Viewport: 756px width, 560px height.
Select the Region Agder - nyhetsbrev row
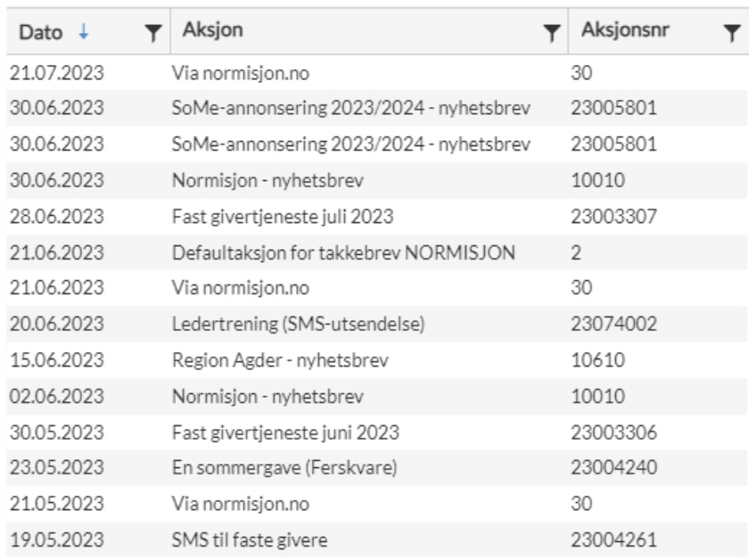[377, 360]
